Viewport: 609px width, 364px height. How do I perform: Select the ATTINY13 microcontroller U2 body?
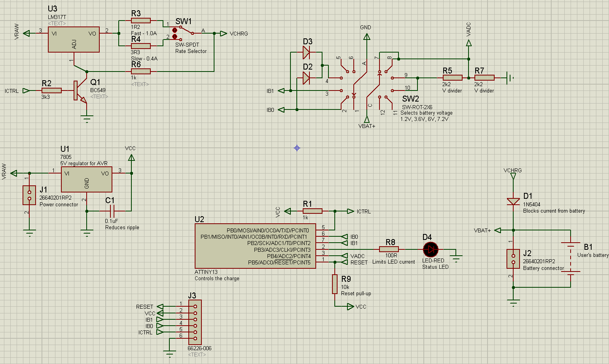pyautogui.click(x=255, y=246)
